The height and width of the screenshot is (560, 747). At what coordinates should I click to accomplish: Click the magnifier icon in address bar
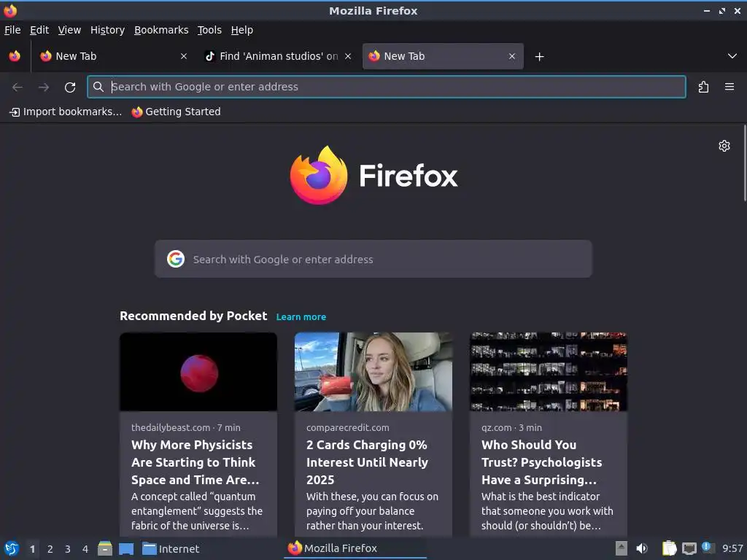(x=98, y=87)
